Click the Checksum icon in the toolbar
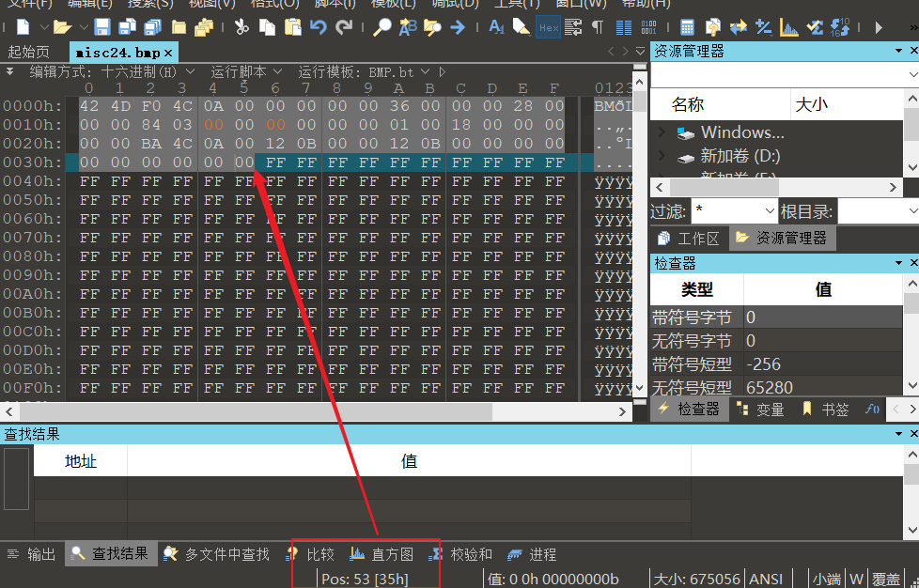Screen dimensions: 919x588 pos(816,26)
